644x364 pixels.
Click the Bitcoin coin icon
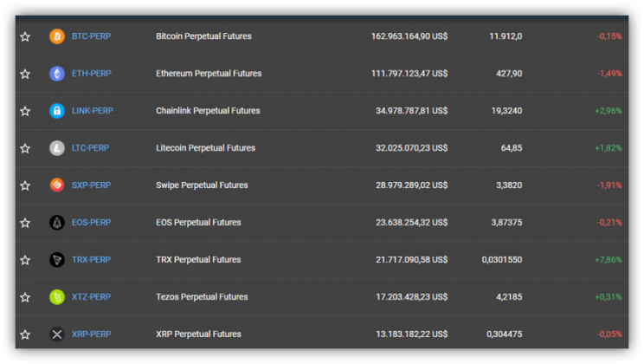point(57,36)
